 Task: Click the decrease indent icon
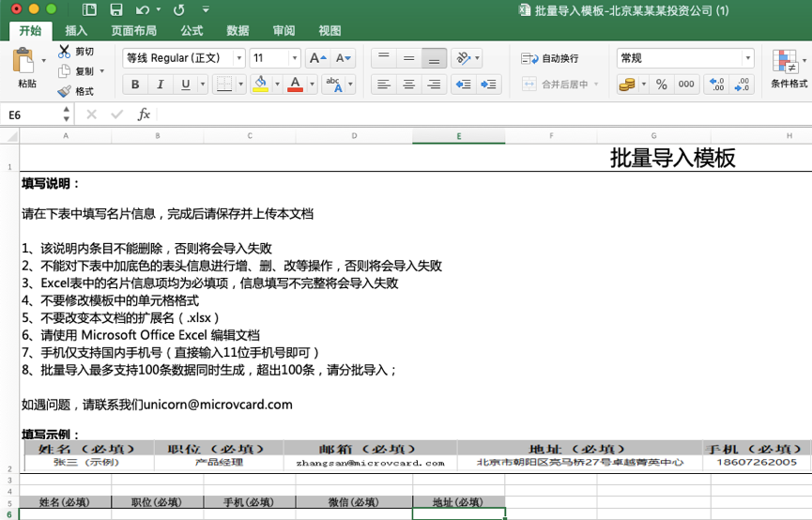click(464, 84)
